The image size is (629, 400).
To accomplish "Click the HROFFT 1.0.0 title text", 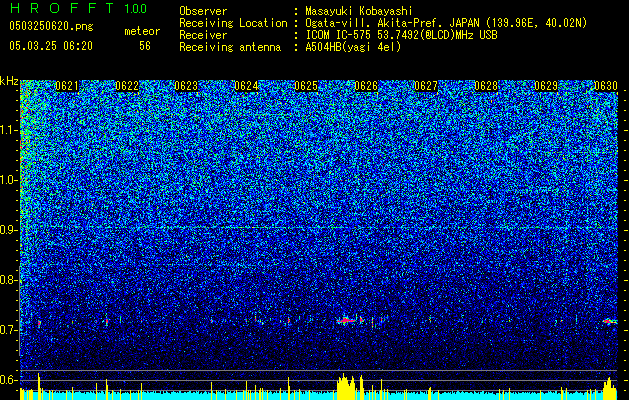I will coord(78,8).
